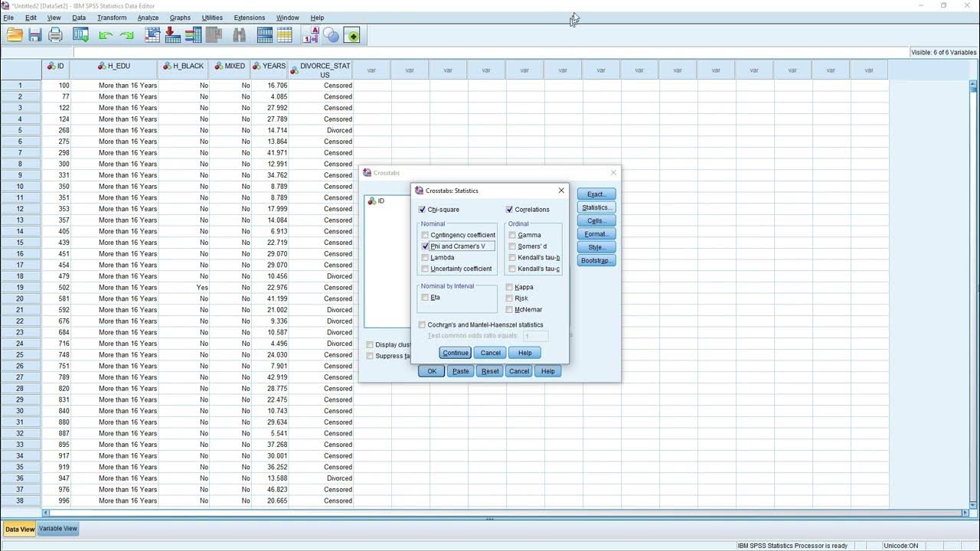
Task: Open data document folder icon in toolbar
Action: pyautogui.click(x=15, y=34)
